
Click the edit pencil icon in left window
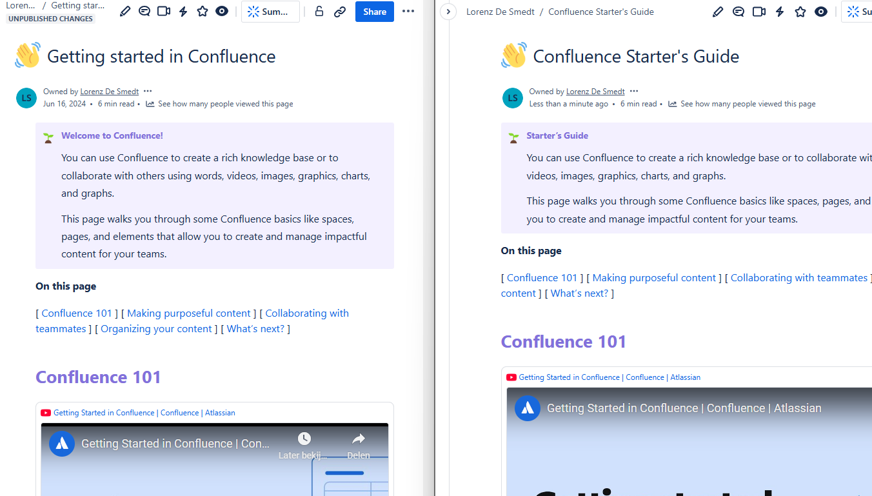click(x=125, y=11)
